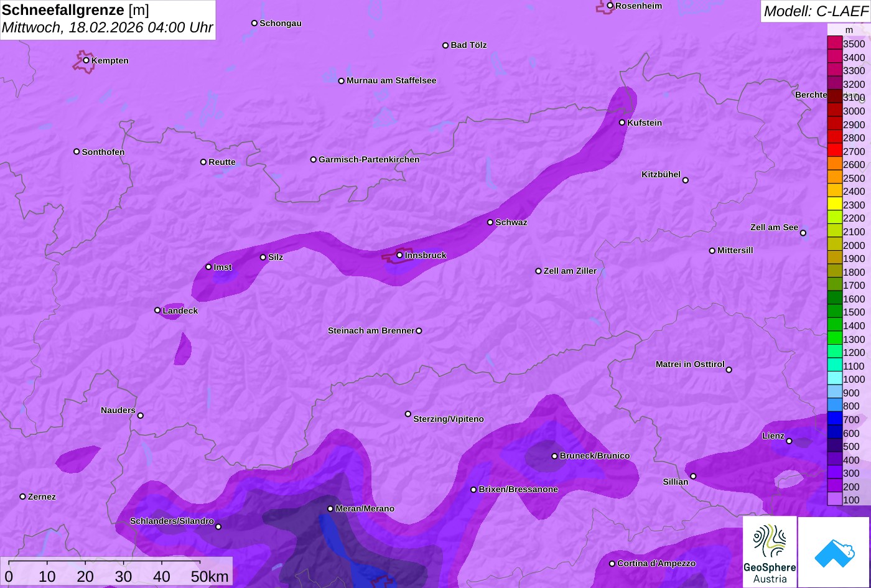Viewport: 871px width, 588px height.
Task: Click the 'Brixen/Bressanone' label
Action: [518, 490]
